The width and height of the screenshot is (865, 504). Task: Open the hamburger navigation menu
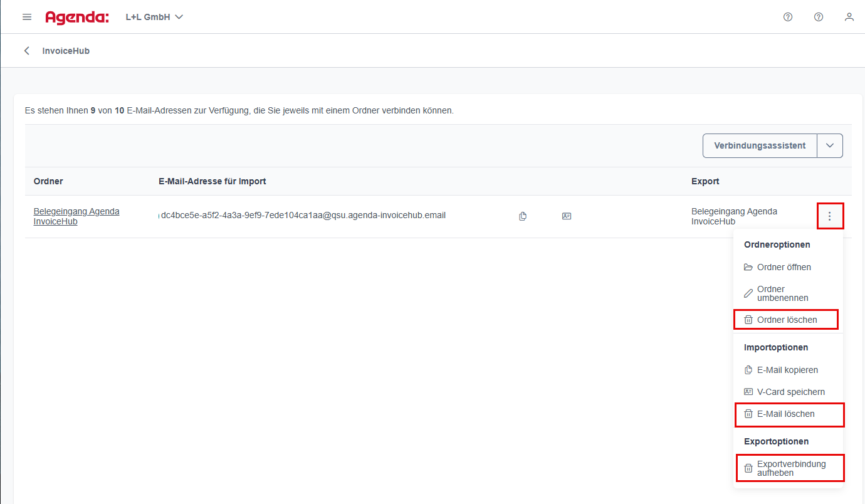point(27,17)
